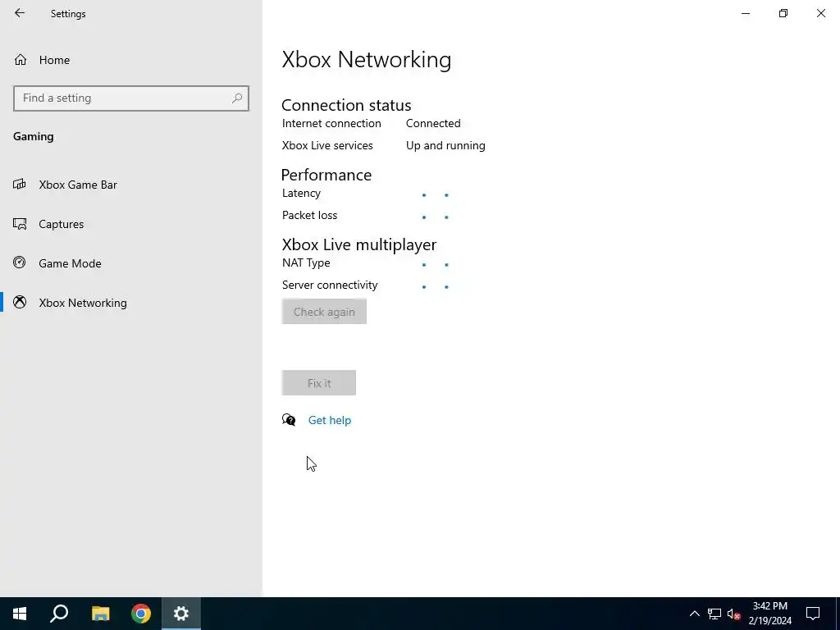Click the Internet connection label

(331, 123)
